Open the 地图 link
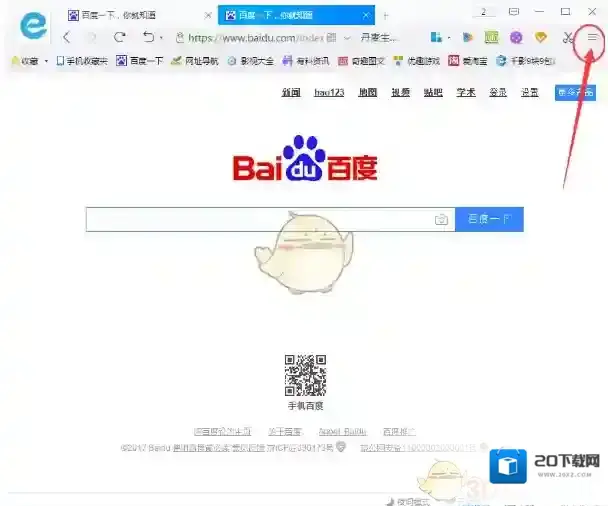The width and height of the screenshot is (608, 506). pos(368,92)
